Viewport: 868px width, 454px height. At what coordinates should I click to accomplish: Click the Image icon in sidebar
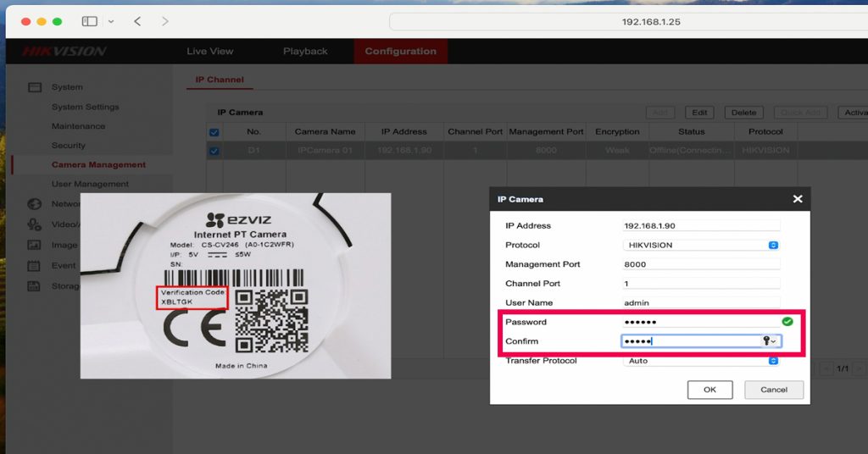point(35,245)
